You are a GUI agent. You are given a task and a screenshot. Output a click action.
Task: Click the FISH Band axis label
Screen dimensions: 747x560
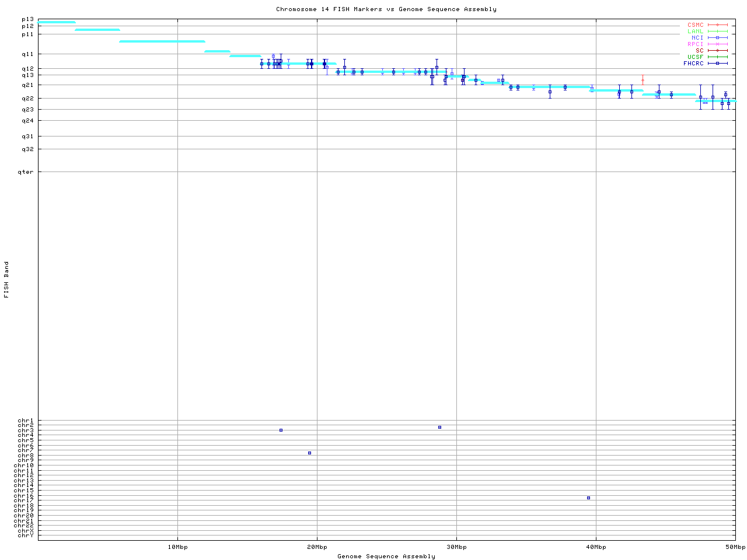pos(7,279)
